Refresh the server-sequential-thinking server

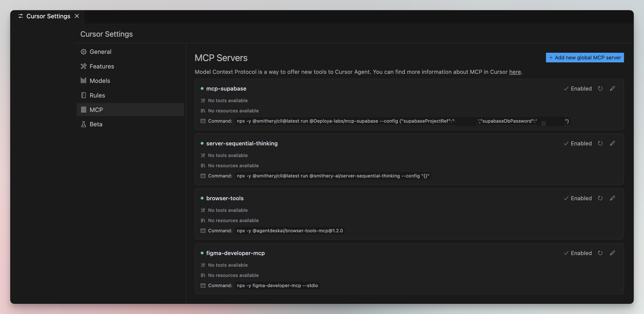pyautogui.click(x=600, y=143)
